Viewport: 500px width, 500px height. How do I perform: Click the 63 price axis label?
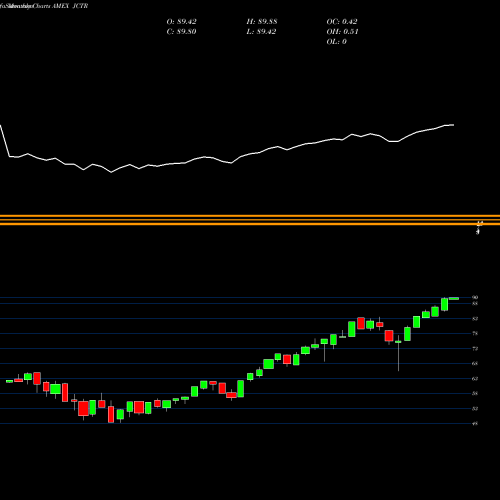tap(475, 379)
